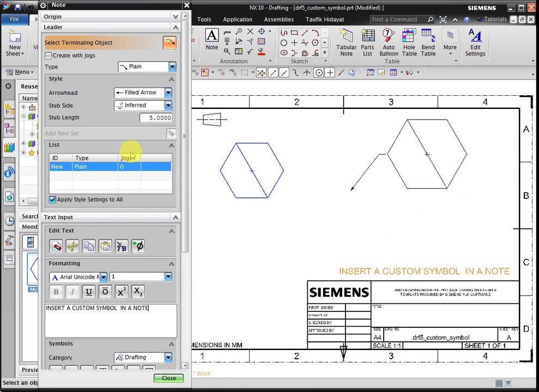This screenshot has height=392, width=539.
Task: Open the Assemblies ribbon tab
Action: [278, 20]
